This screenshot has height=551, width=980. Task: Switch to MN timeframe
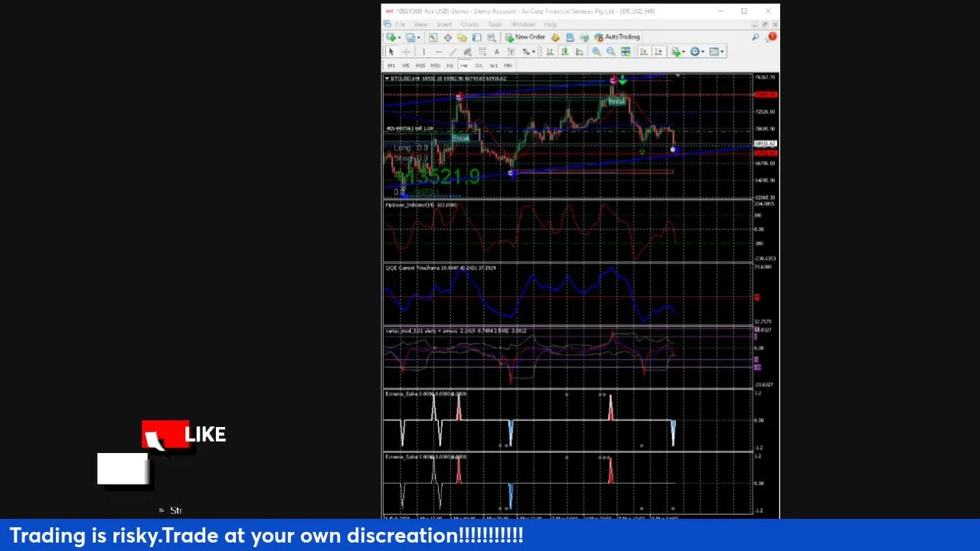(508, 65)
